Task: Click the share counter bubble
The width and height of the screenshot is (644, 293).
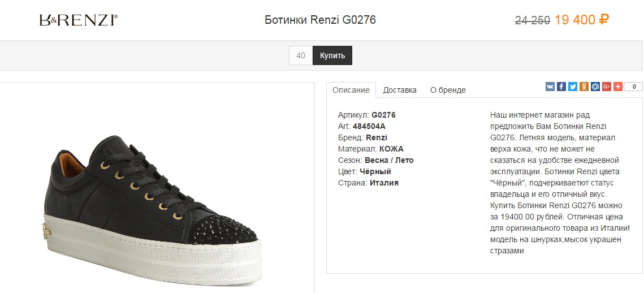Action: [x=634, y=87]
